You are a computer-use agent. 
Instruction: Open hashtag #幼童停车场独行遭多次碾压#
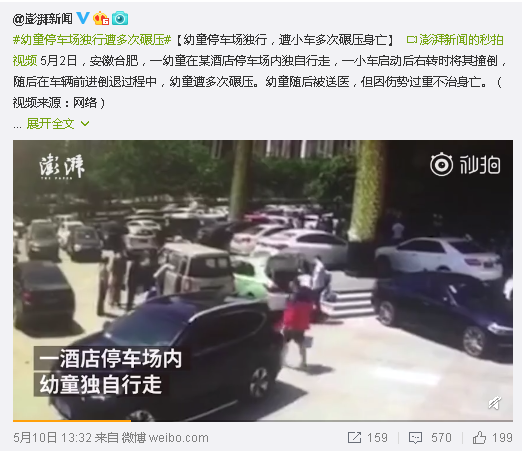pos(92,40)
